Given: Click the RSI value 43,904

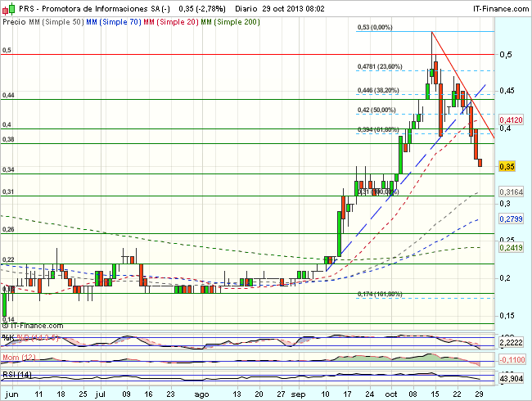Looking at the screenshot, I should 511,379.
